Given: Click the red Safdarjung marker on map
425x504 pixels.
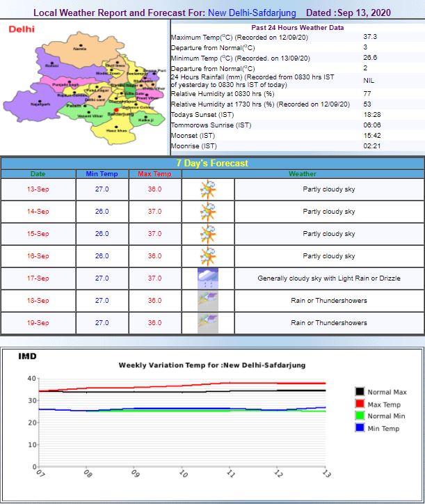Looking at the screenshot, I should point(116,110).
